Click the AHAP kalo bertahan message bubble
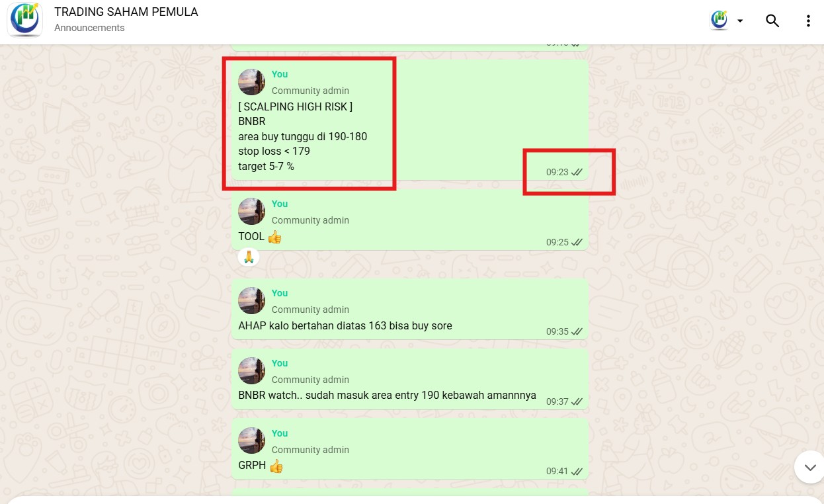The width and height of the screenshot is (824, 504). point(410,309)
